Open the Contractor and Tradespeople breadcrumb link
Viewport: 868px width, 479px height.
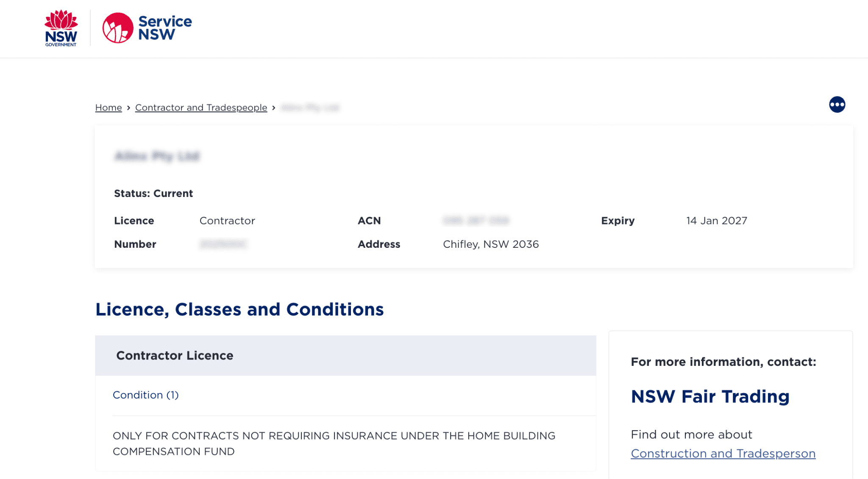click(x=201, y=108)
